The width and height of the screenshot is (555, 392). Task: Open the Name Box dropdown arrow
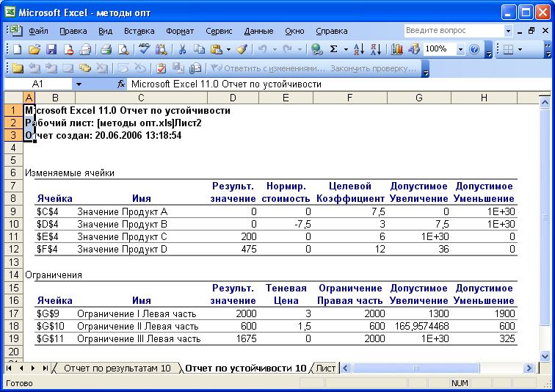click(79, 84)
